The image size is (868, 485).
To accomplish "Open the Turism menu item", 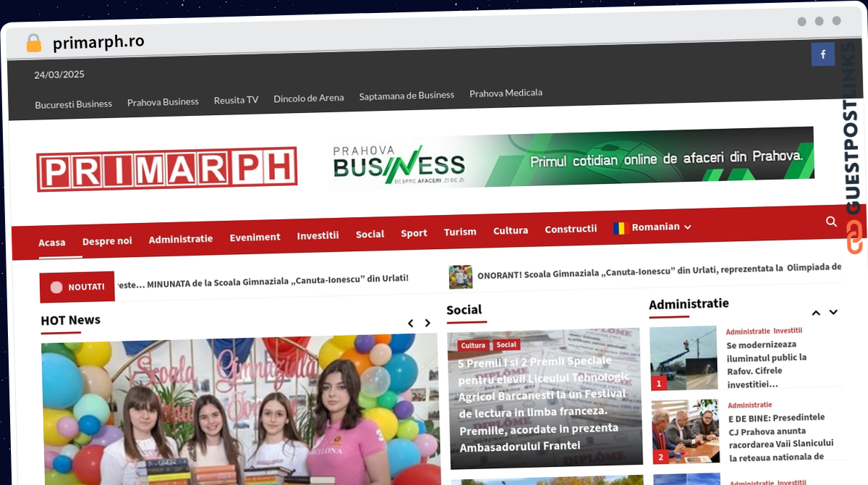I will [x=460, y=232].
